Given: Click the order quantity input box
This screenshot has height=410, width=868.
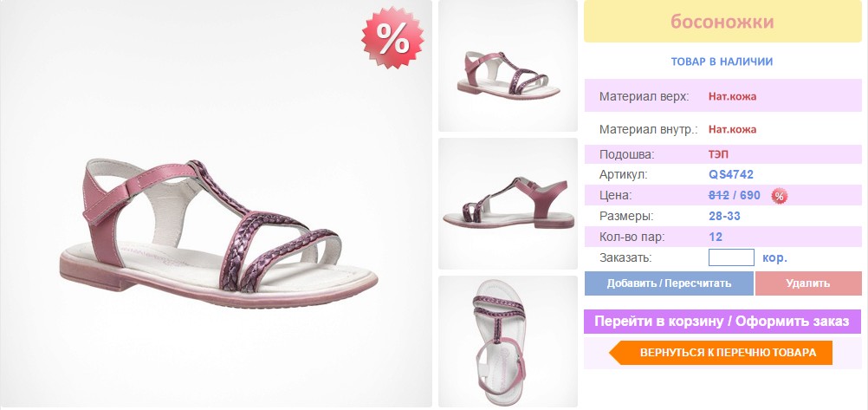Looking at the screenshot, I should click(731, 257).
